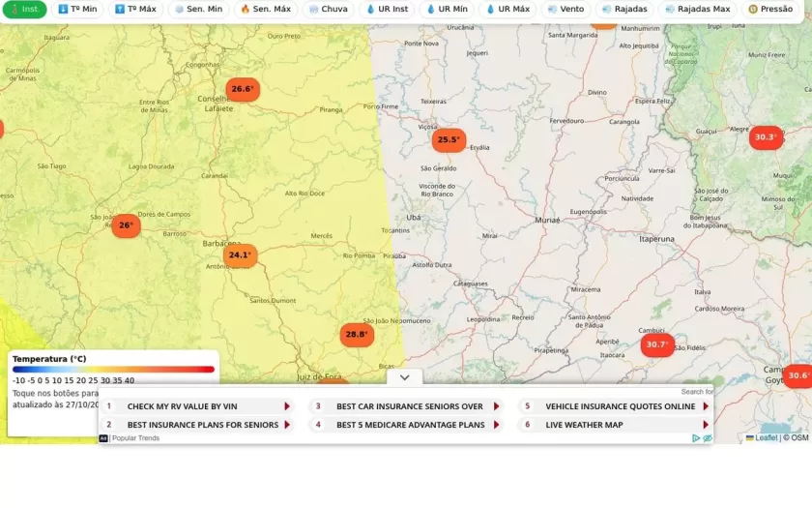This screenshot has width=812, height=508.
Task: Click the Leopoldina label on map
Action: pos(483,319)
